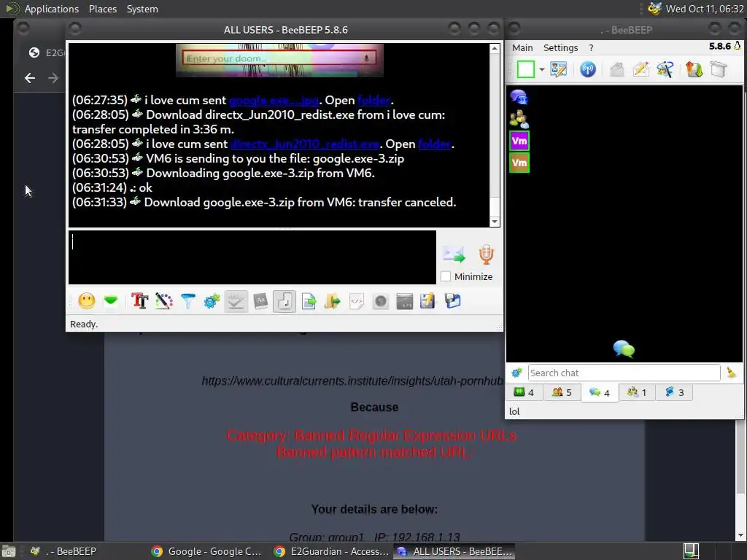The width and height of the screenshot is (747, 560).
Task: Open the Places menu
Action: click(x=102, y=9)
